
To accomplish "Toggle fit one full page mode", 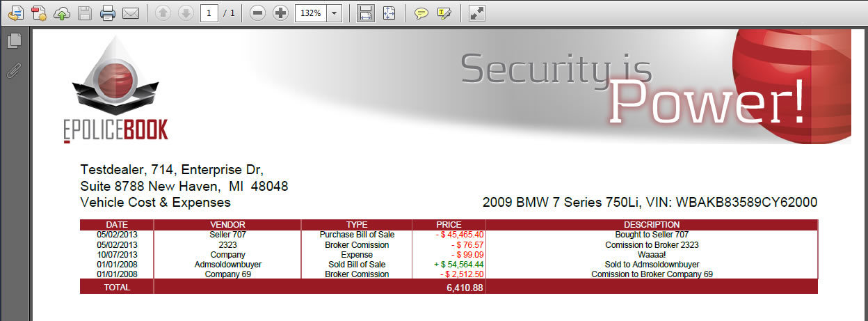I will pyautogui.click(x=389, y=13).
